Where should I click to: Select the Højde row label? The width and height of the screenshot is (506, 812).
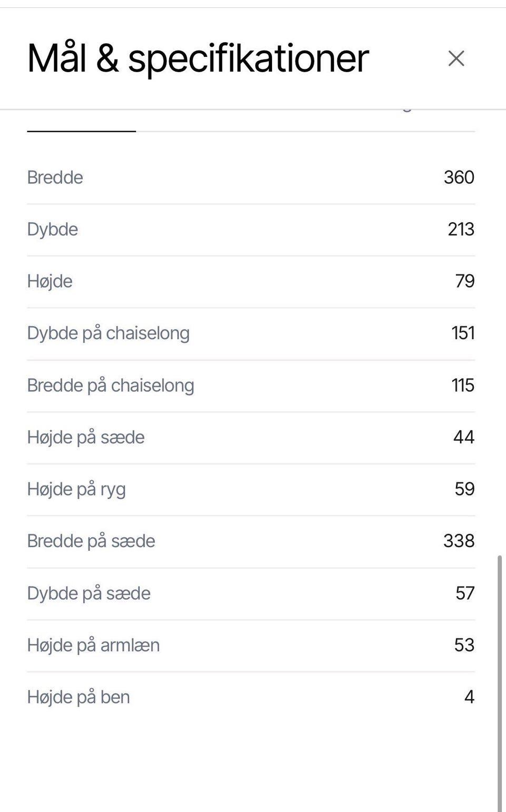coord(50,281)
